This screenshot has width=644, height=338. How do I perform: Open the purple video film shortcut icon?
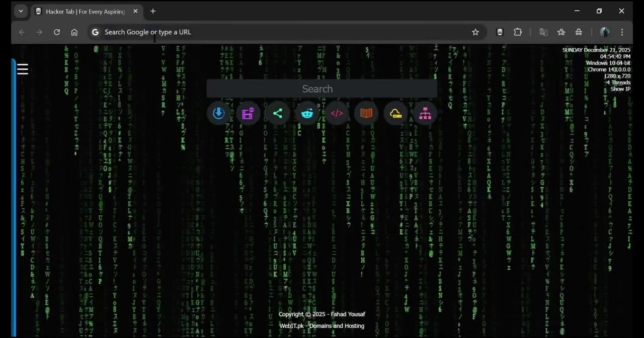pyautogui.click(x=248, y=114)
